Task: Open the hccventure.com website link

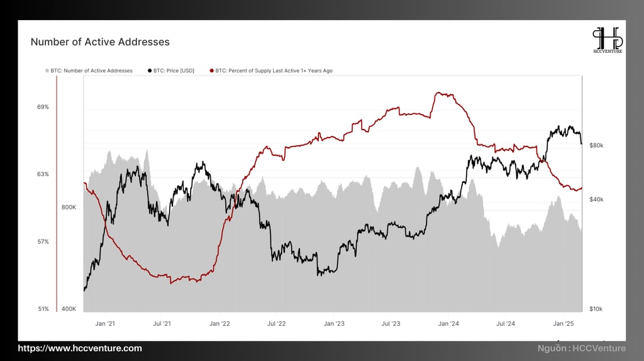Action: (80, 348)
